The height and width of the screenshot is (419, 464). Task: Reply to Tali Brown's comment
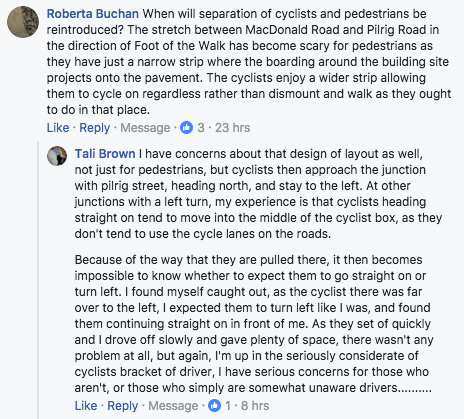click(123, 406)
